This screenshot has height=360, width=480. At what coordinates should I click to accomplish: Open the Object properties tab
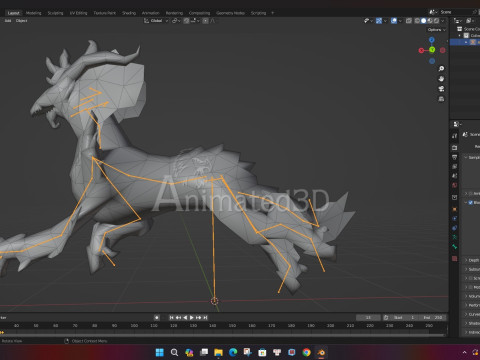click(455, 209)
